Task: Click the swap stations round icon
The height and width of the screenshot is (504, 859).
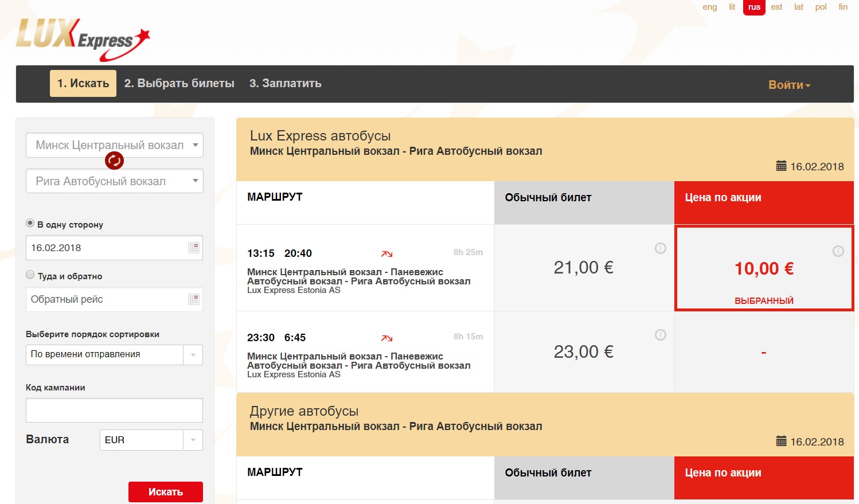Action: click(x=114, y=161)
